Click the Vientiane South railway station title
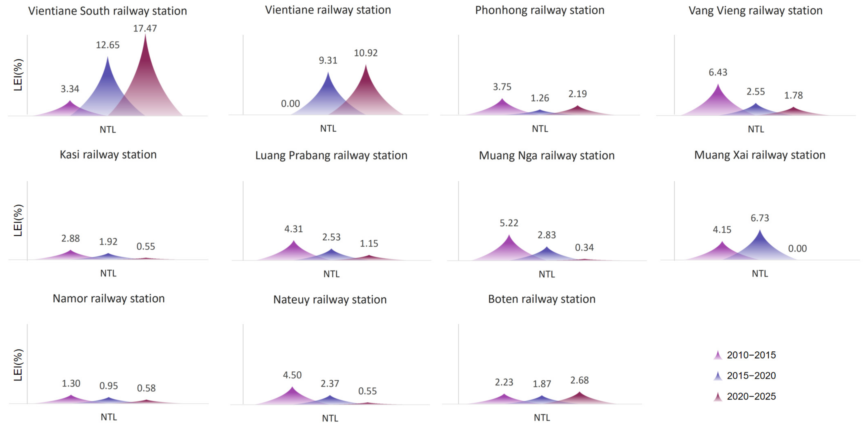The width and height of the screenshot is (868, 426). pos(108,11)
